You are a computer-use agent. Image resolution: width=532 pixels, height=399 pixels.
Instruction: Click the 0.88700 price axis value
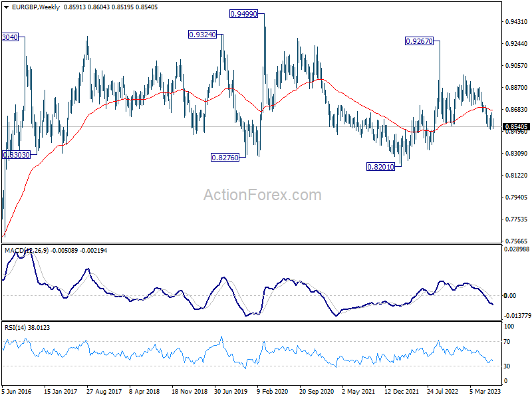[517, 88]
